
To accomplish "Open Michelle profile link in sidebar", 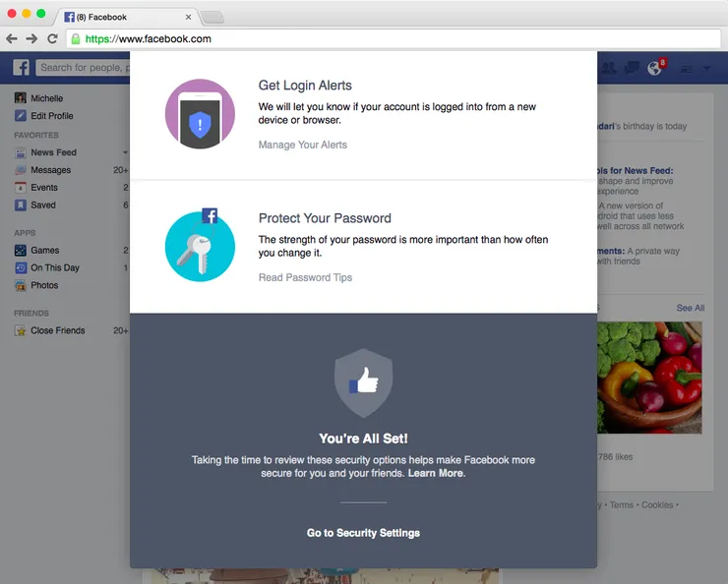I will (47, 98).
